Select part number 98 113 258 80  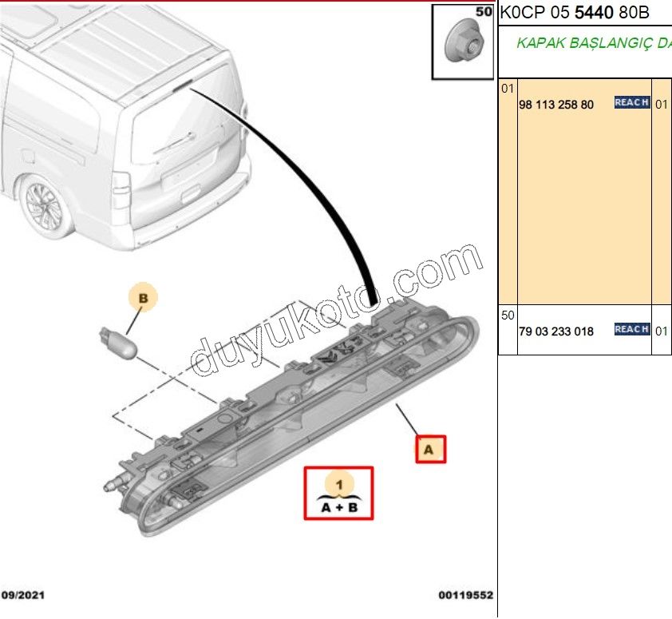pyautogui.click(x=555, y=104)
